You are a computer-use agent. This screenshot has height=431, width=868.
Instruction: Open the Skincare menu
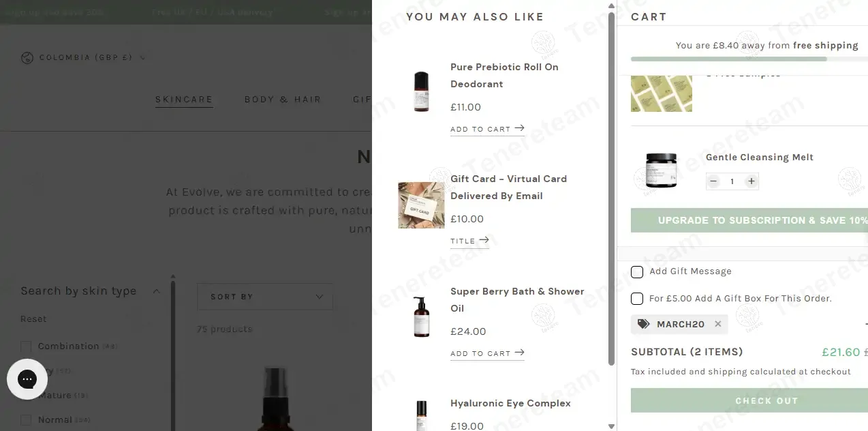[184, 100]
